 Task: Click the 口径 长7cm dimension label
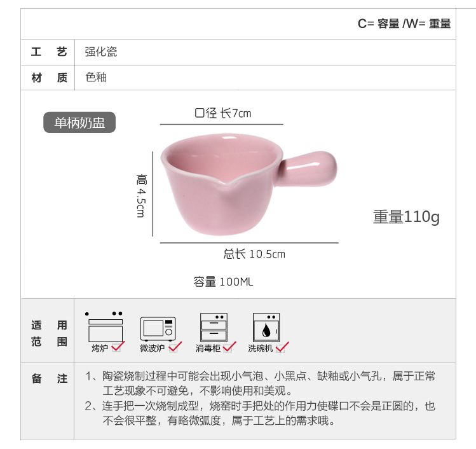coord(222,113)
